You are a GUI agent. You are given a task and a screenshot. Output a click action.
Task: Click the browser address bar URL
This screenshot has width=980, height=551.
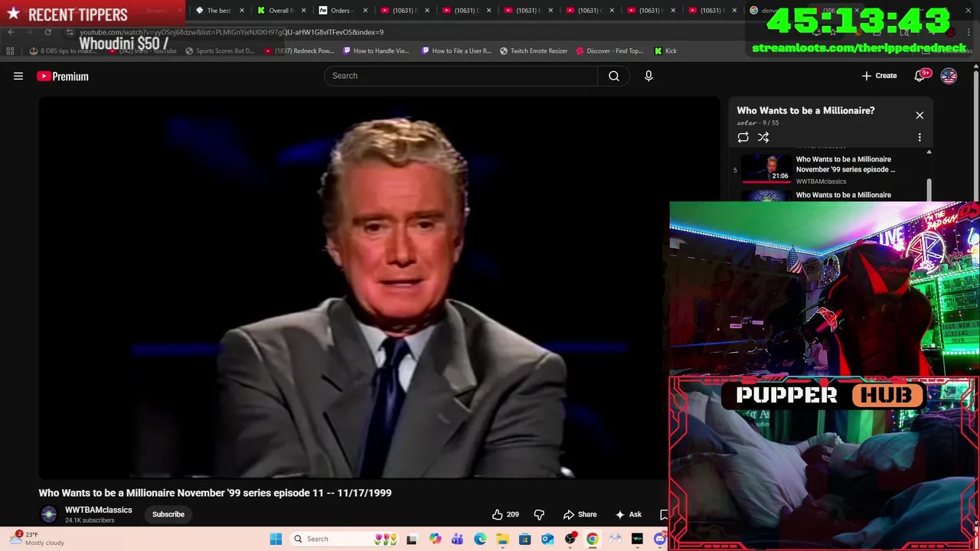point(231,32)
